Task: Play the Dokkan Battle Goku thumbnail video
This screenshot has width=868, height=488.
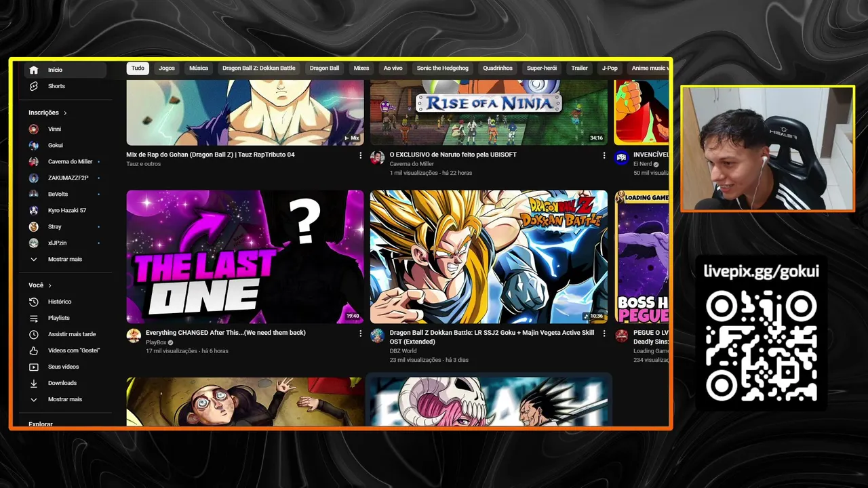Action: (x=489, y=256)
